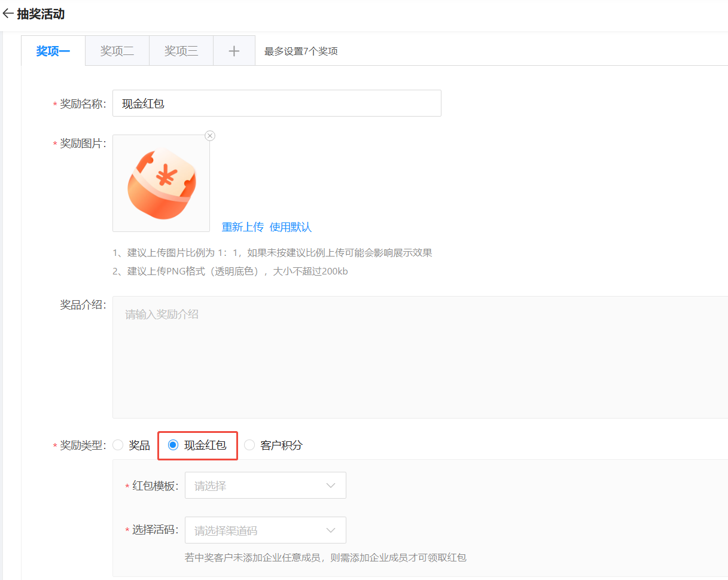The image size is (728, 580).
Task: Add a new prize tab with plus icon
Action: [234, 51]
